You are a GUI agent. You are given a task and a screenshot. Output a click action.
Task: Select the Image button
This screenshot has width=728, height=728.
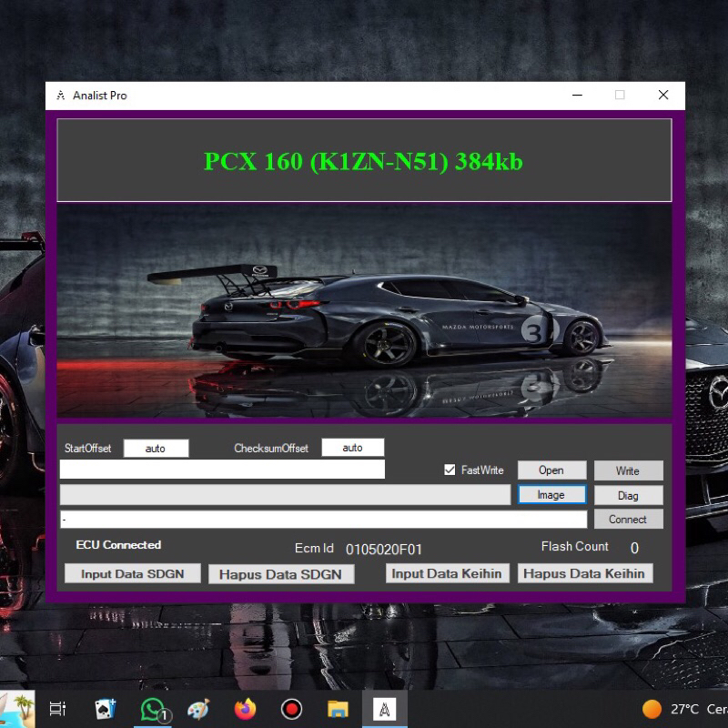[551, 495]
